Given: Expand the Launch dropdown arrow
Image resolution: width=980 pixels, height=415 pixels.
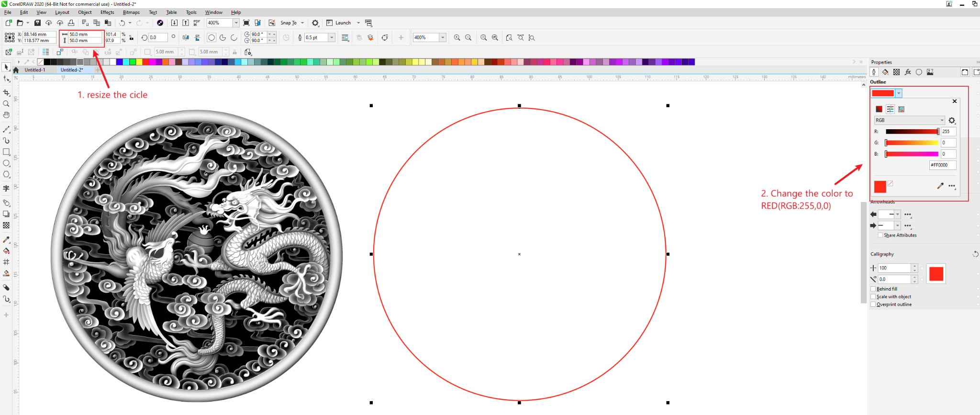Looking at the screenshot, I should 358,23.
